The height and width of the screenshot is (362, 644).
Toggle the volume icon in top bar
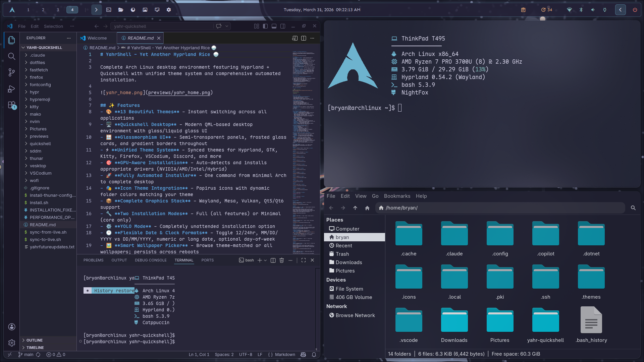pos(593,10)
